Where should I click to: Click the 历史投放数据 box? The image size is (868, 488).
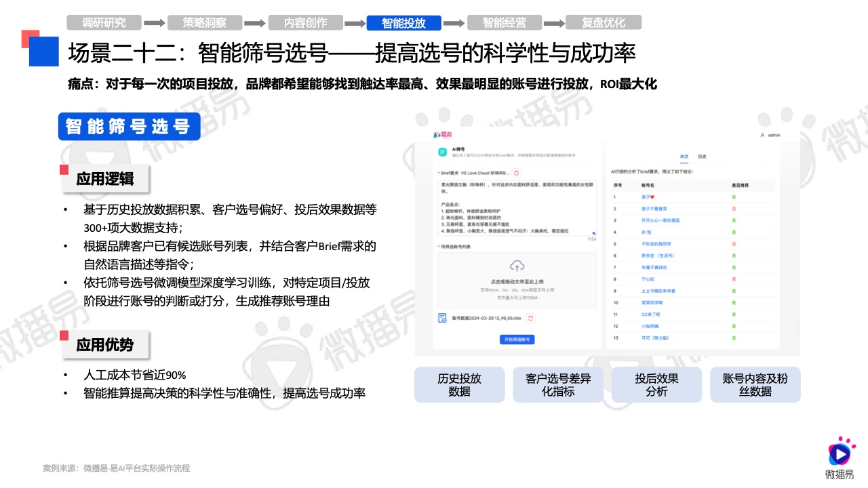tap(459, 385)
